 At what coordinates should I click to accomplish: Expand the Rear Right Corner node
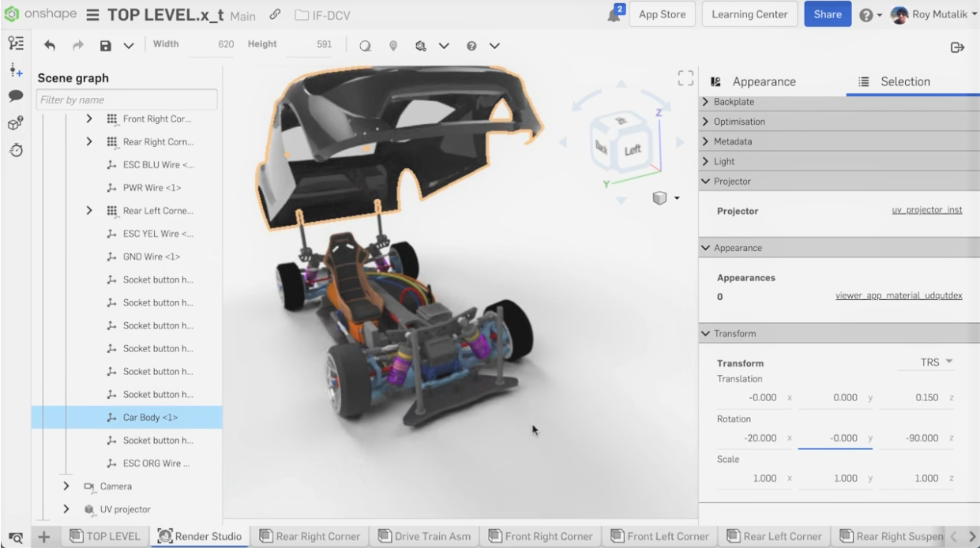click(89, 142)
